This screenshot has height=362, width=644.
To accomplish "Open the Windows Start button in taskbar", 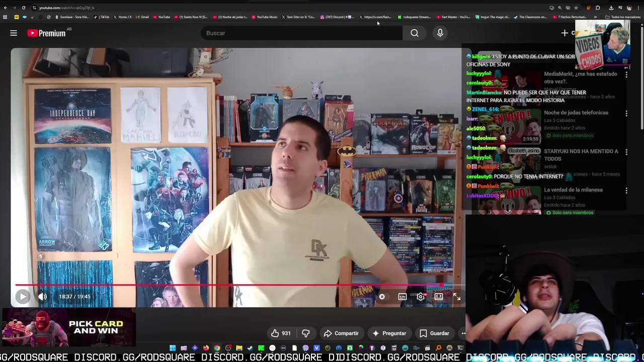I will click(173, 348).
